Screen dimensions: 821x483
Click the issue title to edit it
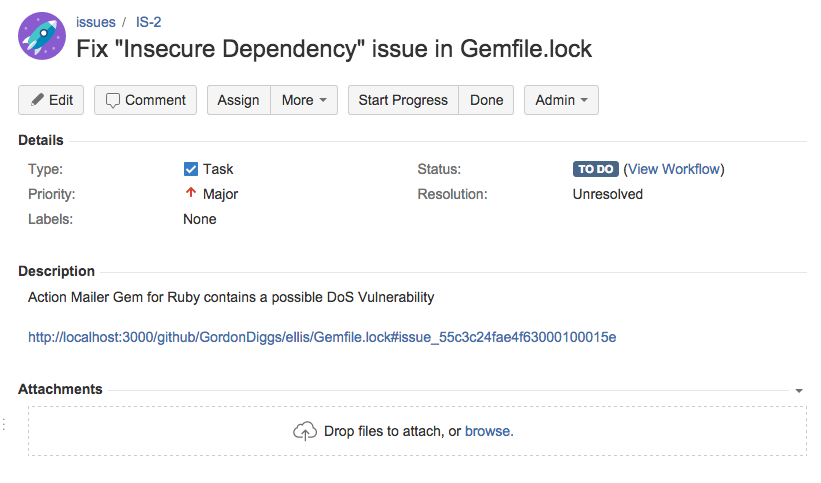[334, 49]
